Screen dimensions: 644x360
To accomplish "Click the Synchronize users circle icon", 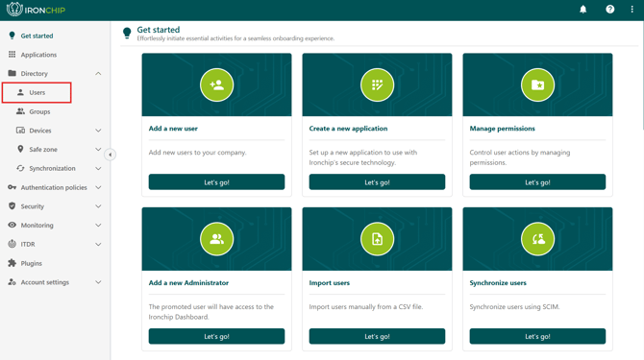I will 537,239.
